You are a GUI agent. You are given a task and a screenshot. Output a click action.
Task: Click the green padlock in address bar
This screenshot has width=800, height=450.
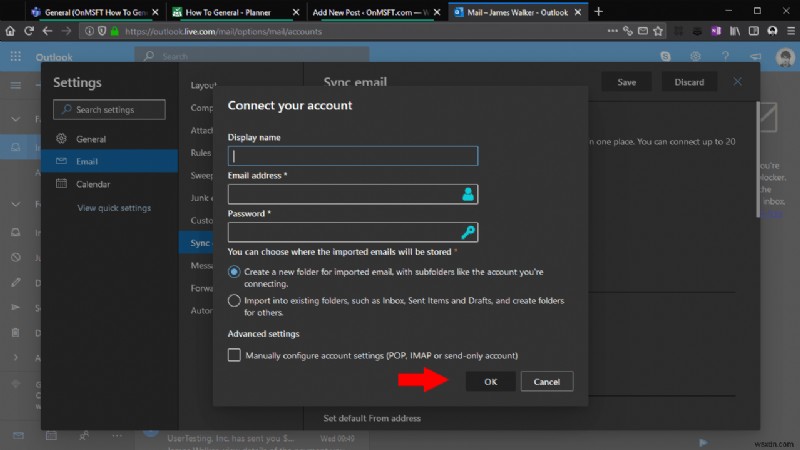coord(115,31)
